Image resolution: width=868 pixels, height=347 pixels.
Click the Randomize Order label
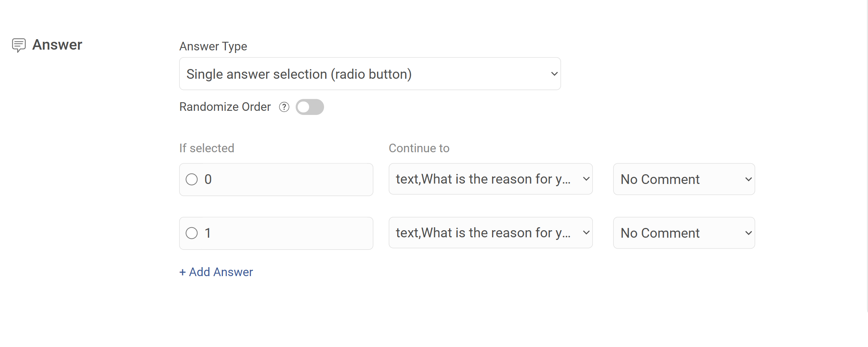pos(225,107)
